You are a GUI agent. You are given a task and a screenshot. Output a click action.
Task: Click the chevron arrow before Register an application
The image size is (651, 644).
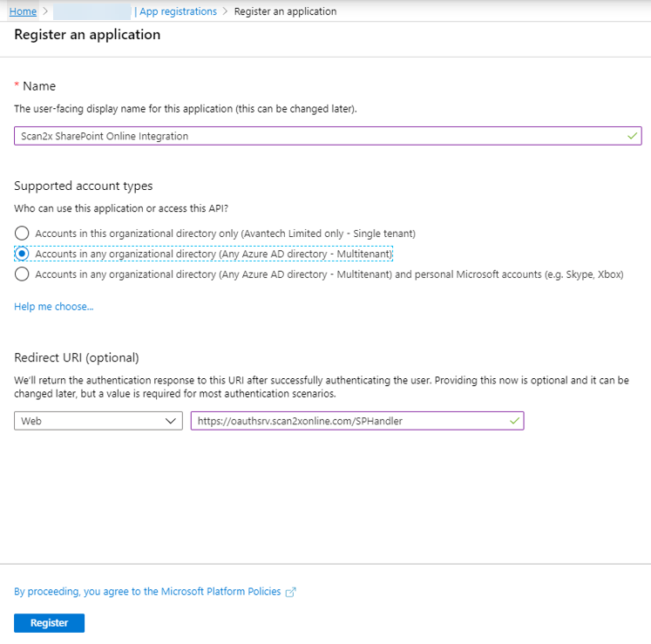point(225,11)
